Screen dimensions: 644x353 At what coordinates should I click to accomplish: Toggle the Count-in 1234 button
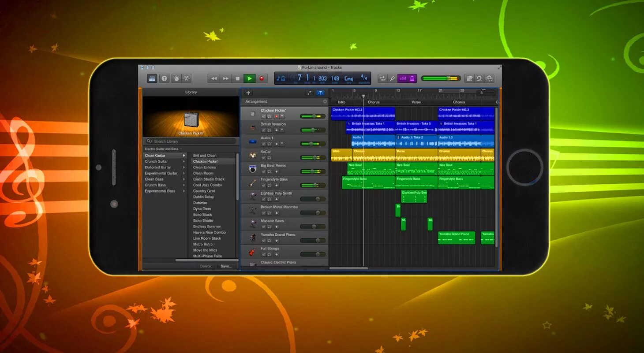[x=402, y=78]
